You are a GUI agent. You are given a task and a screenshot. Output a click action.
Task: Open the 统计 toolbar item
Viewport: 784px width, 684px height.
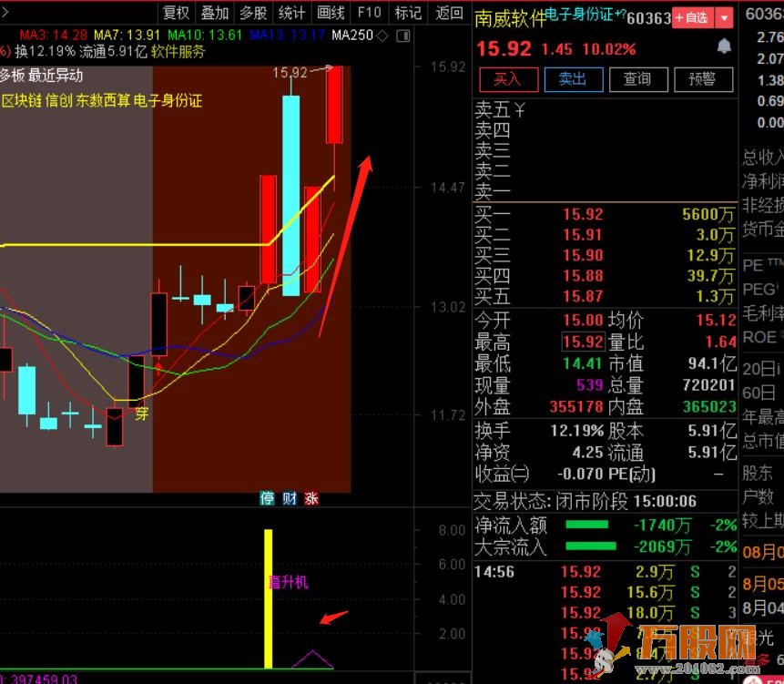(x=291, y=13)
